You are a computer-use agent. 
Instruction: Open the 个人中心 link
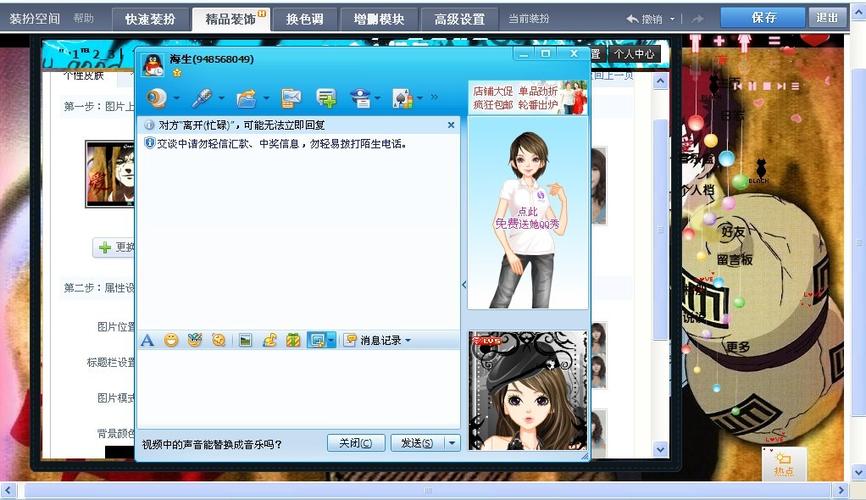click(x=634, y=54)
